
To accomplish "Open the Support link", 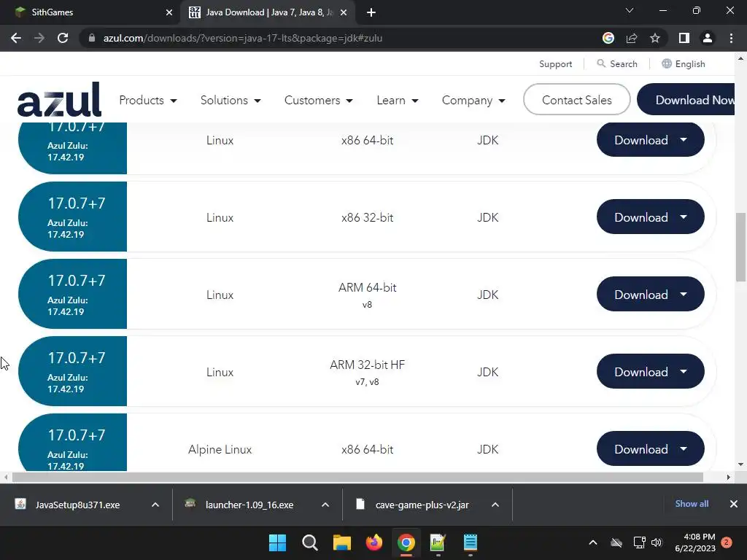I will (555, 64).
